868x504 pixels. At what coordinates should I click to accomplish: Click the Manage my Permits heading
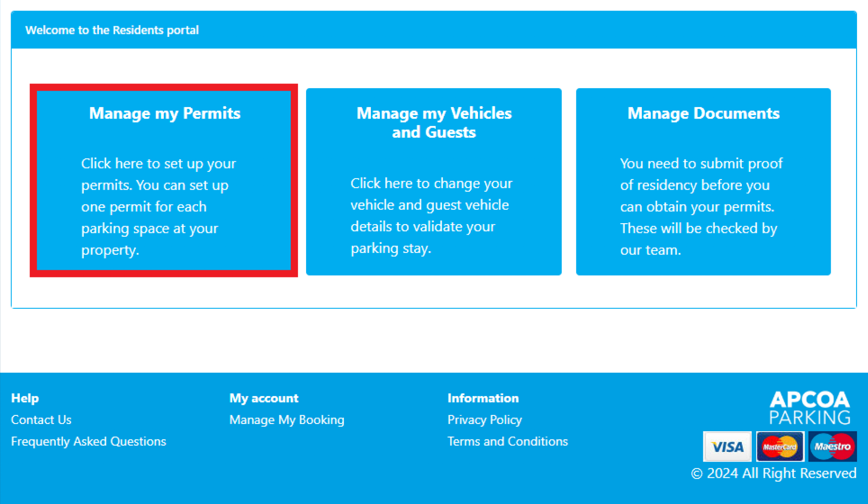165,114
